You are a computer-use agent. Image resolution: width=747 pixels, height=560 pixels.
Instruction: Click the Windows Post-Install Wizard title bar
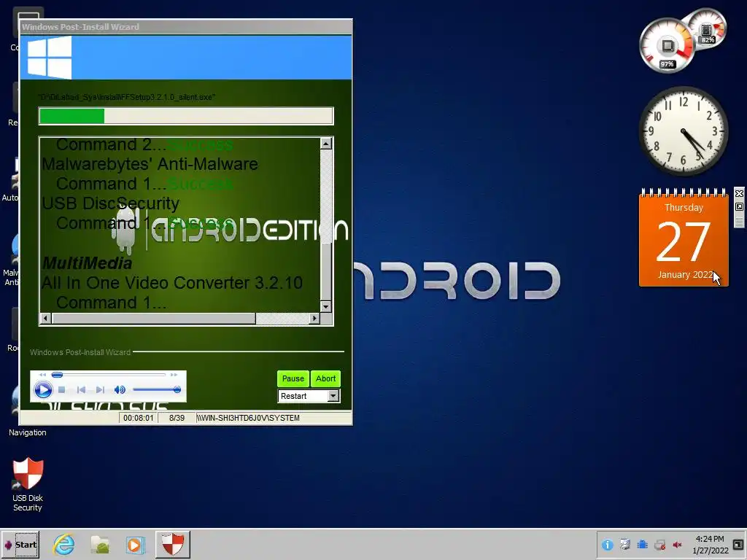[186, 27]
